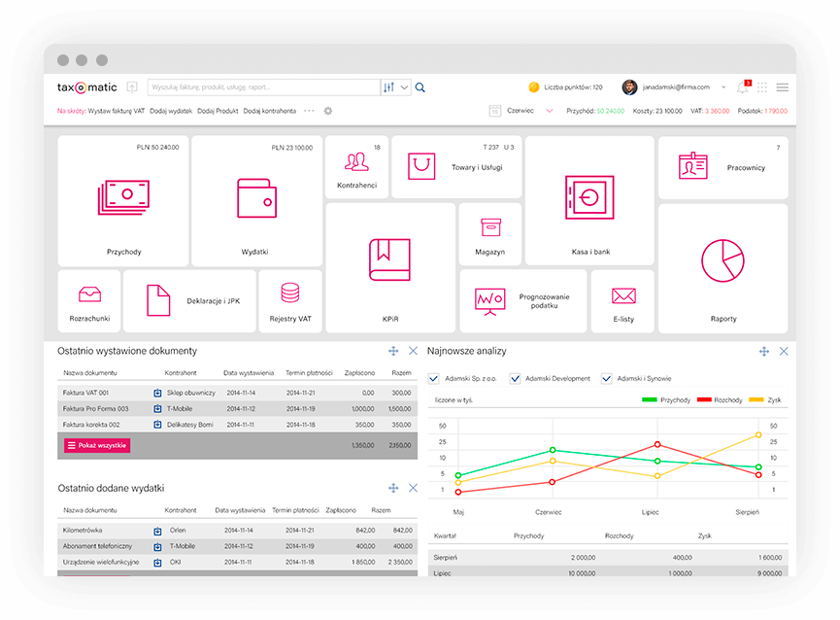Open the hamburger main menu
Screen dimensions: 840x620
(782, 87)
